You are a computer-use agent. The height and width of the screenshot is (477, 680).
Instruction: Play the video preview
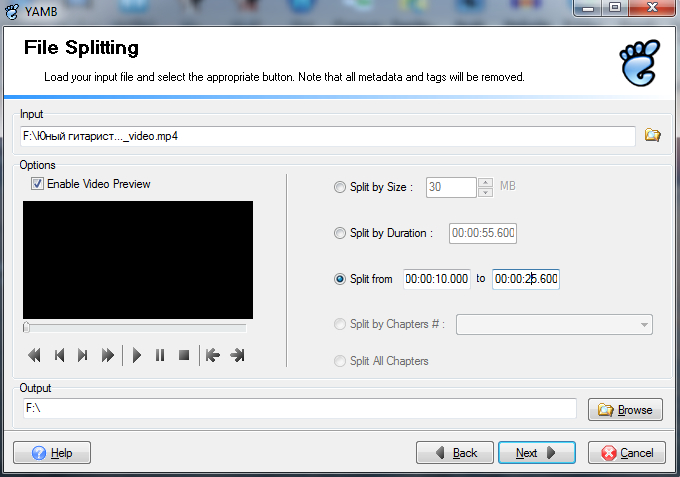[x=137, y=355]
